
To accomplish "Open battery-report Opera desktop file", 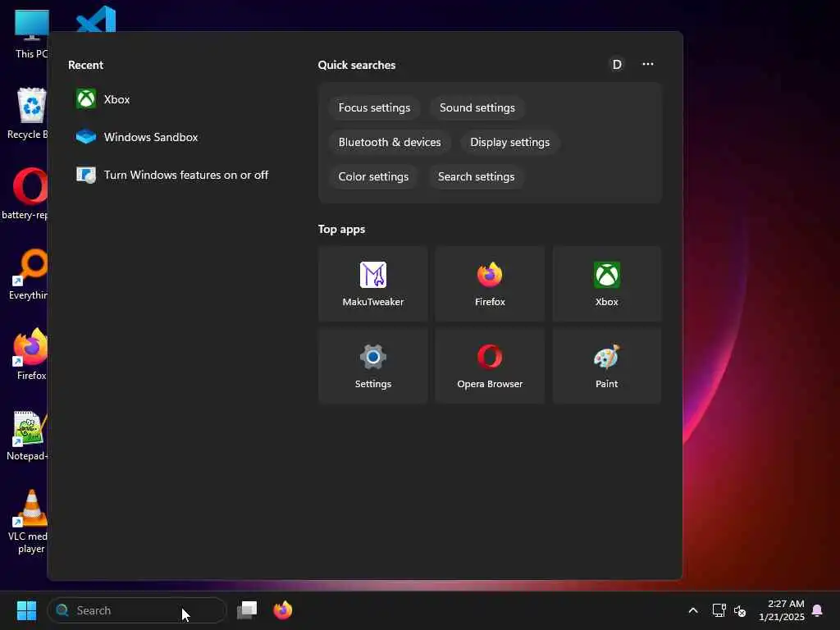I will 25,194.
